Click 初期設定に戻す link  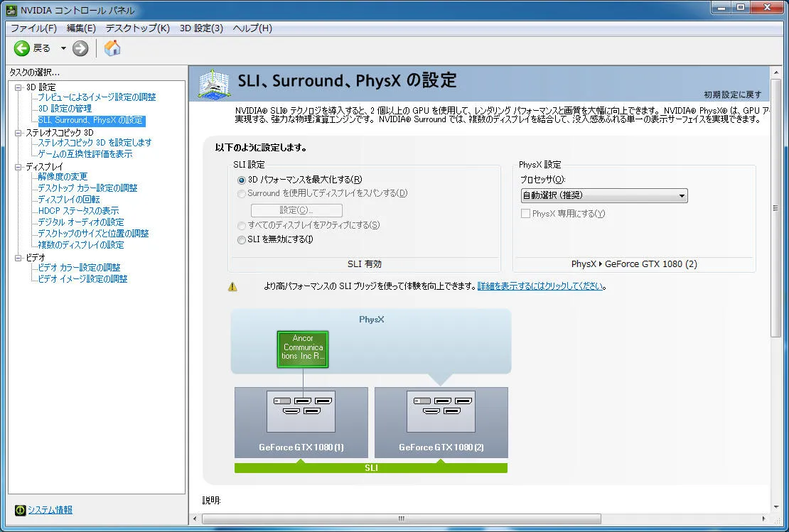point(732,94)
